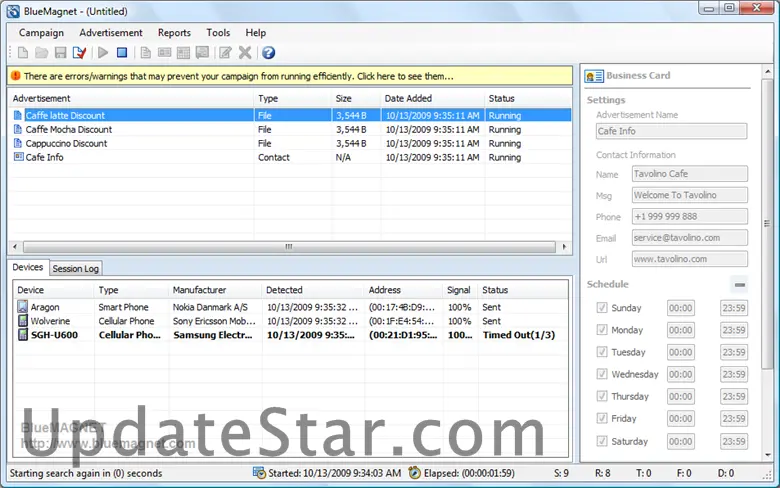
Task: Click the Saturday end time 23:59 field
Action: coord(734,441)
